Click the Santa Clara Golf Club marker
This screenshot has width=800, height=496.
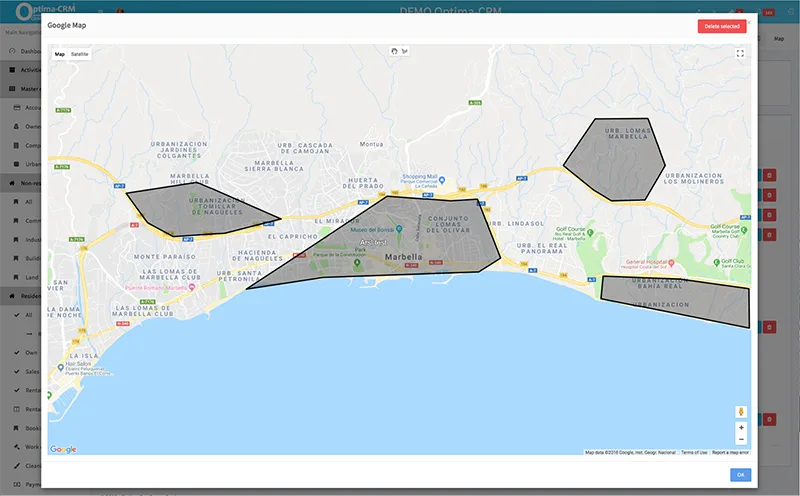[x=717, y=262]
